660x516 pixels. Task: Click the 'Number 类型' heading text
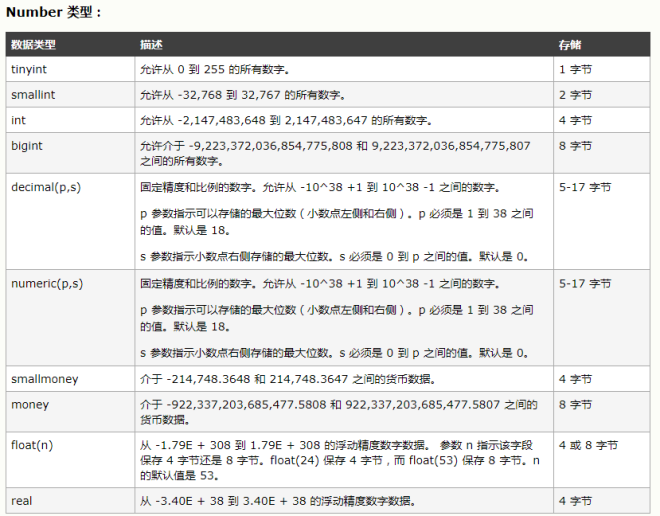pos(53,12)
